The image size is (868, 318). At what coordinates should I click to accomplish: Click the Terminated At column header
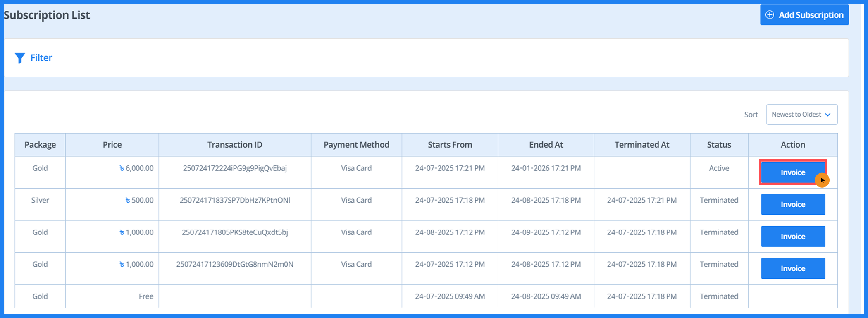[641, 145]
